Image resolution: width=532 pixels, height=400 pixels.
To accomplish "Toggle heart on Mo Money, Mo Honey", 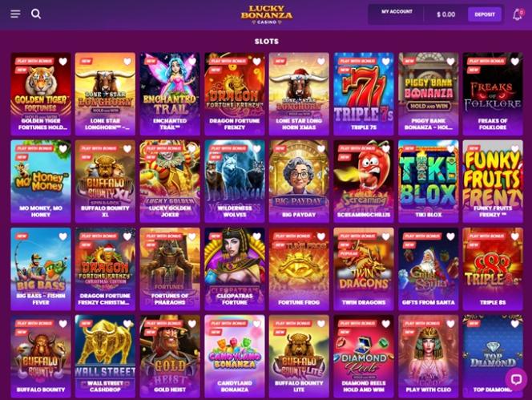I will click(x=62, y=149).
